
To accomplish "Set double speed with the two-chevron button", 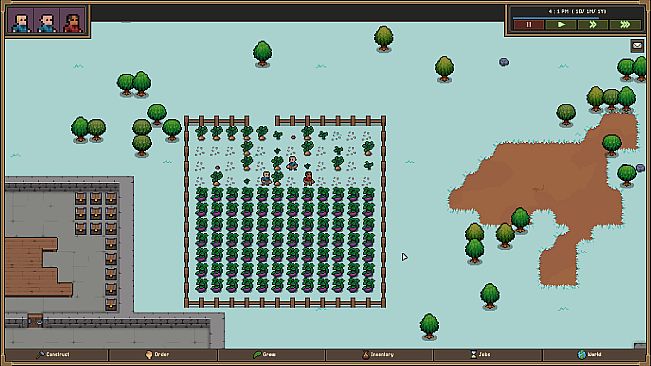I will [x=593, y=25].
